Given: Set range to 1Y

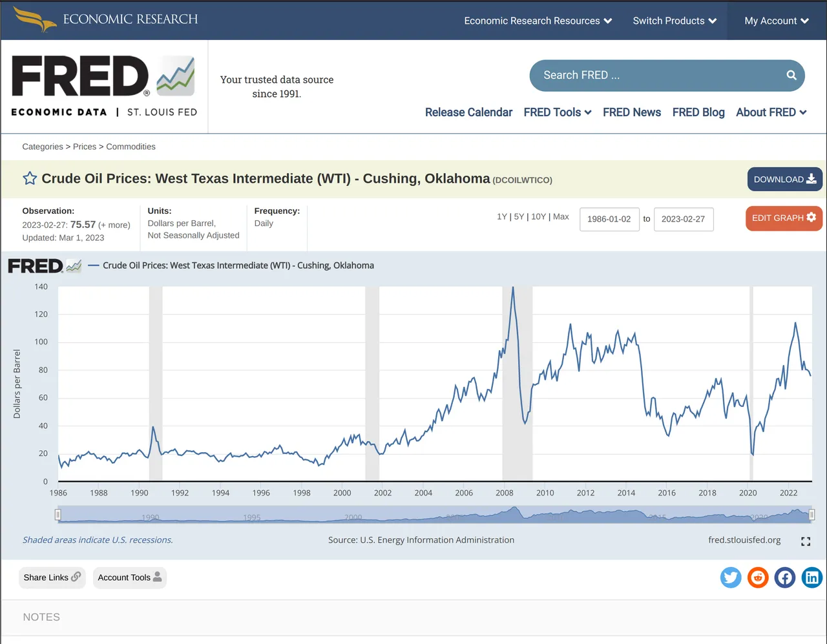Looking at the screenshot, I should pos(502,216).
